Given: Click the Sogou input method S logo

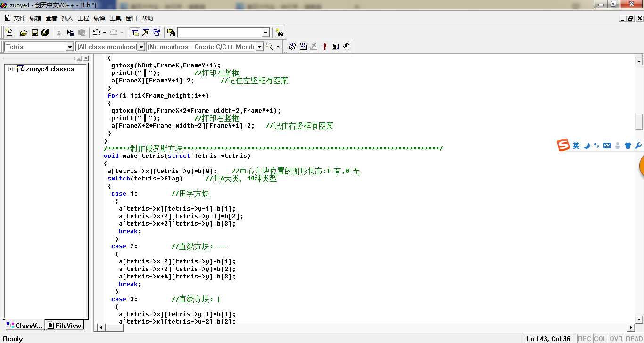Looking at the screenshot, I should (563, 146).
